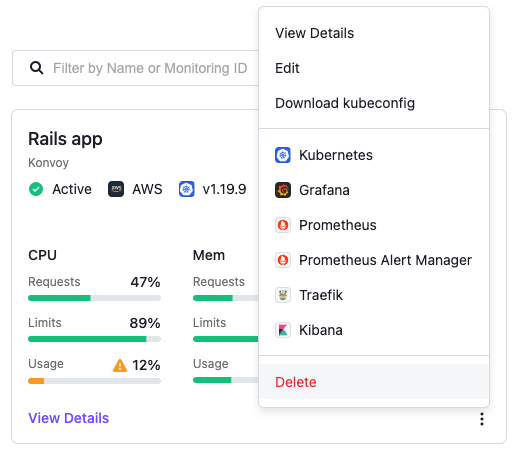Click the Kibana icon in menu
Image resolution: width=519 pixels, height=455 pixels.
click(283, 330)
